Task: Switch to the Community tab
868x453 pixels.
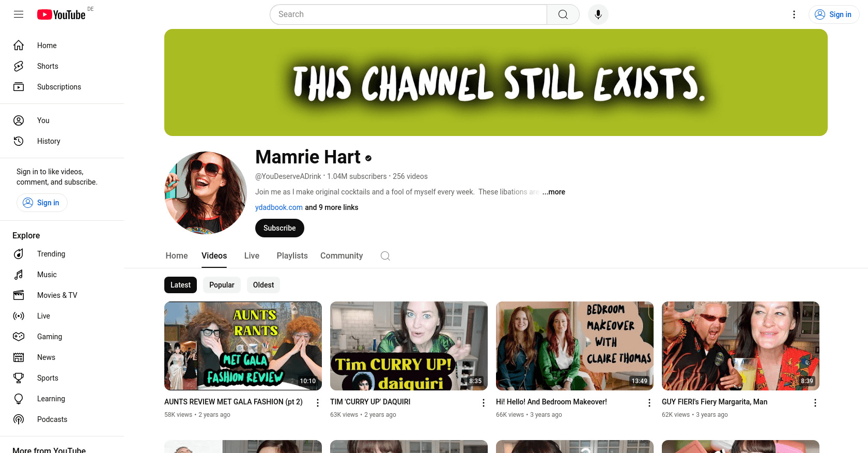Action: (x=342, y=256)
